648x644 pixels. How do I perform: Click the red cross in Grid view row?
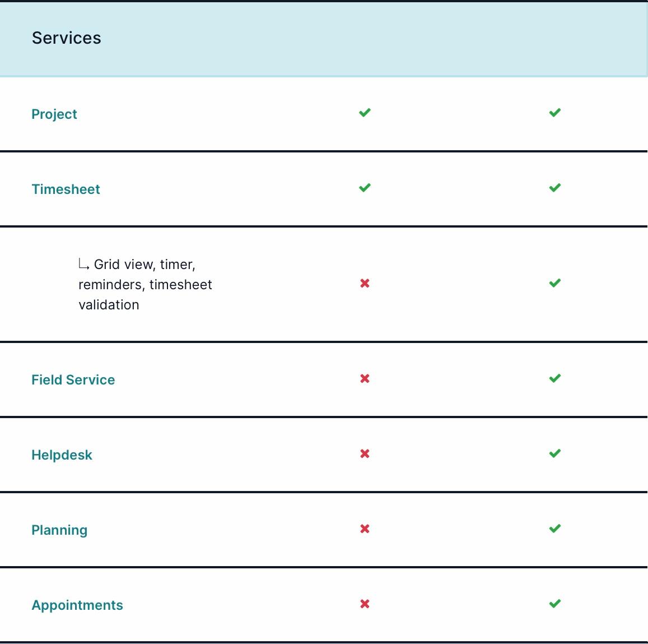[365, 284]
